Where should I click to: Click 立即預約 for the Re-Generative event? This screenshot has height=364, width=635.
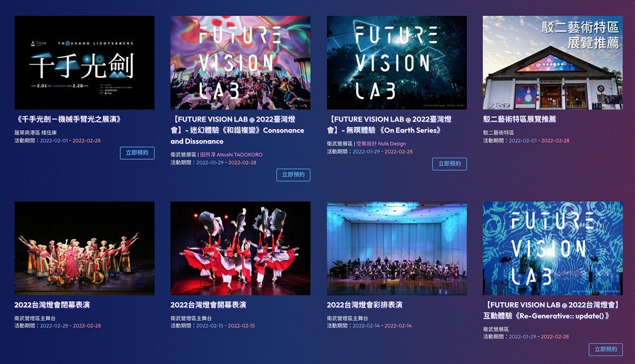[605, 349]
